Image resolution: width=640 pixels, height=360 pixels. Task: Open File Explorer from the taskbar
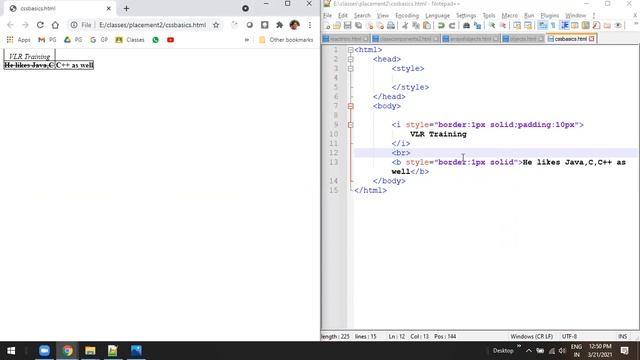pyautogui.click(x=90, y=351)
